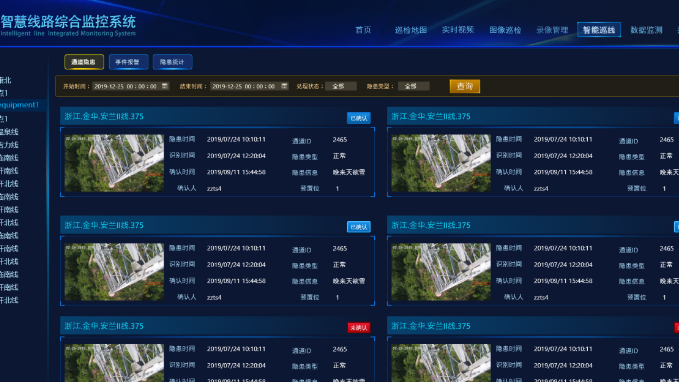Click the orange 查询 button

click(465, 86)
